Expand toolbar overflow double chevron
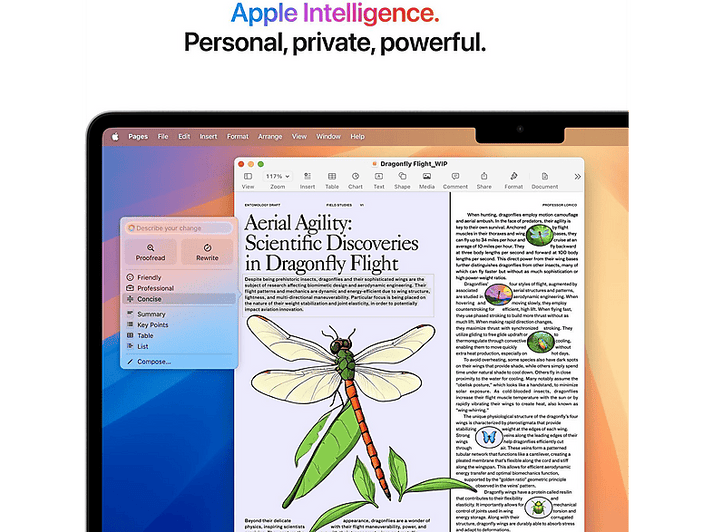This screenshot has height=532, width=713. click(577, 176)
